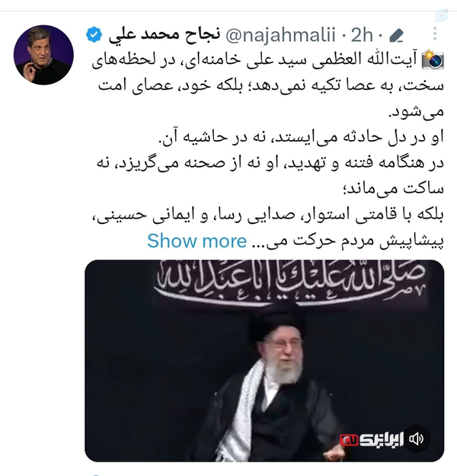This screenshot has width=457, height=476.
Task: Play the embedded video of the cleric
Action: 264,361
